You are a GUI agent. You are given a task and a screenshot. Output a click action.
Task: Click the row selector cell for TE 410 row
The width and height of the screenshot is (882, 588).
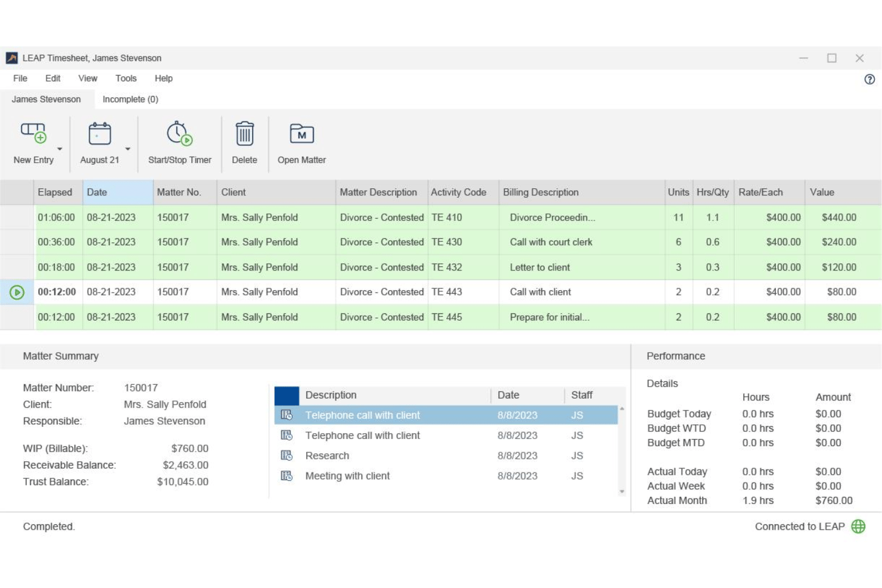point(17,217)
